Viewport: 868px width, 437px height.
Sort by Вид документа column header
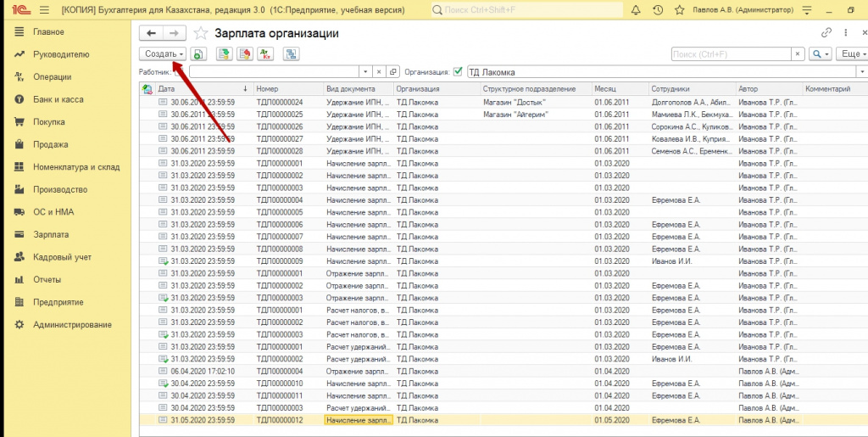tap(359, 88)
